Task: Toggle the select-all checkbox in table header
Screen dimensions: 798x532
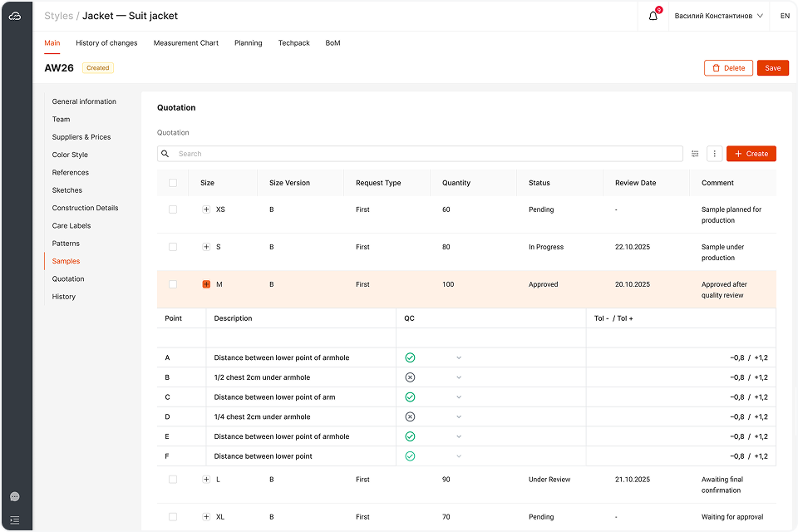Action: click(x=173, y=183)
